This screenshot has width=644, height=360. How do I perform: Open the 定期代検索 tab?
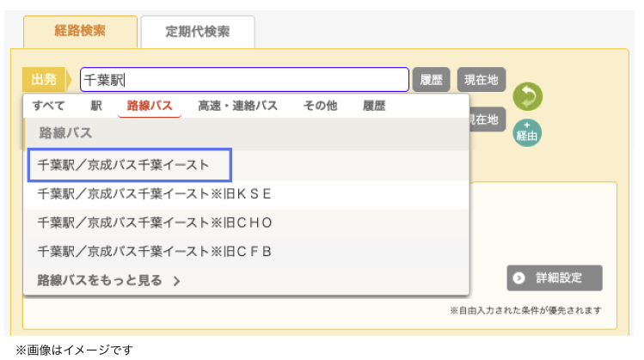tap(198, 32)
